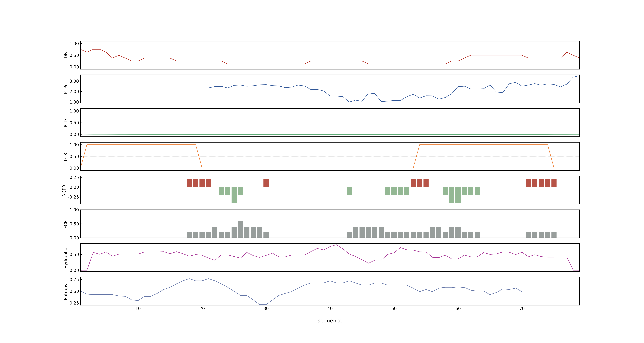The height and width of the screenshot is (343, 644).
Task: Click the IDR late peak near position 77
Action: click(567, 52)
